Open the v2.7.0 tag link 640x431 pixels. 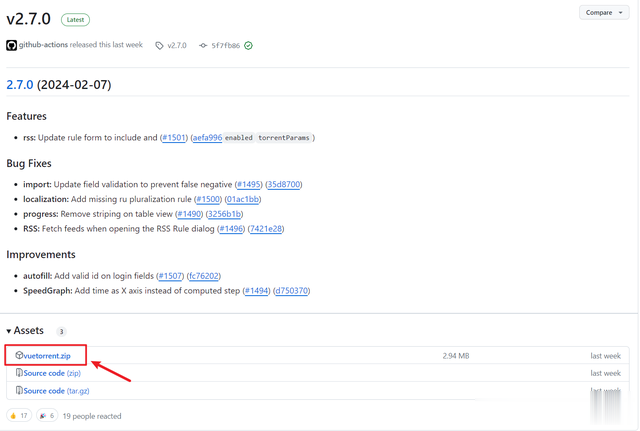[177, 46]
